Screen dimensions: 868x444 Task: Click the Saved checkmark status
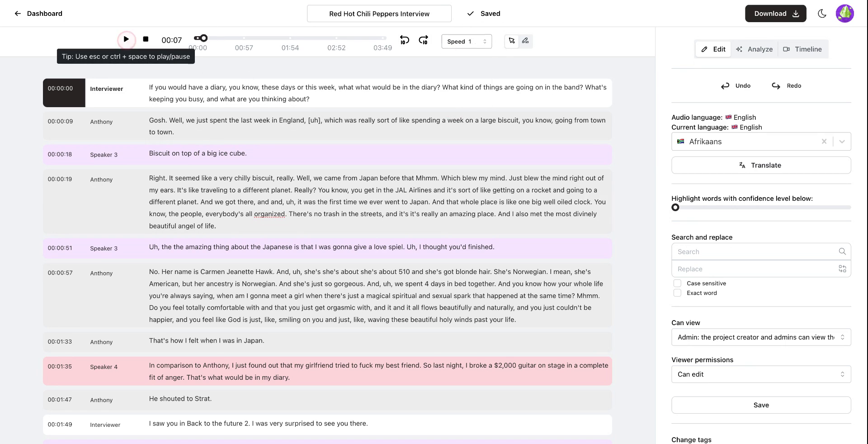(x=484, y=14)
